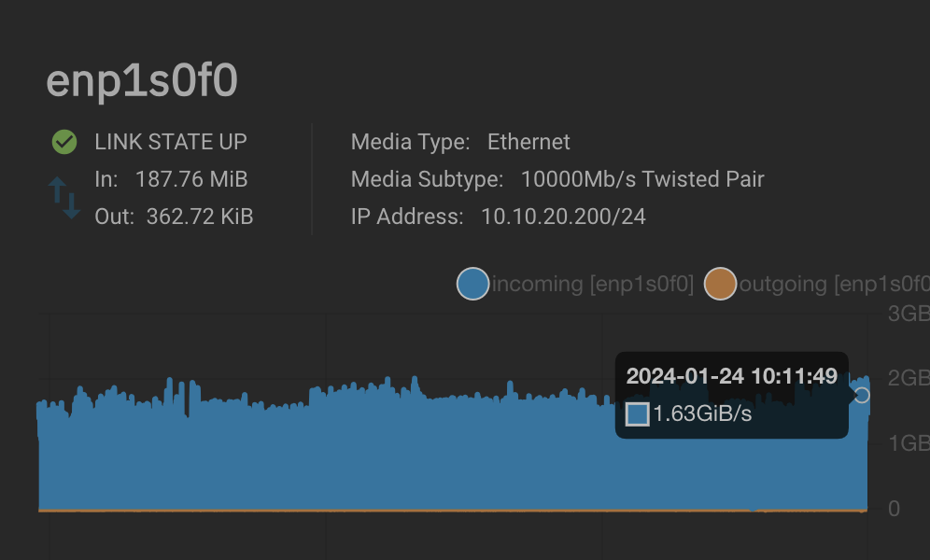This screenshot has width=930, height=560.
Task: Click the 2GB y-axis label
Action: [x=909, y=378]
